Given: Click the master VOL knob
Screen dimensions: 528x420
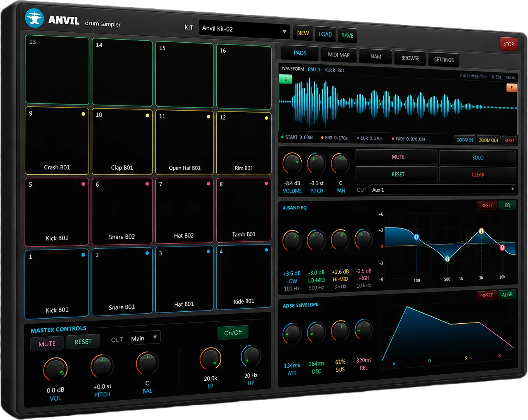Looking at the screenshot, I should coord(56,370).
